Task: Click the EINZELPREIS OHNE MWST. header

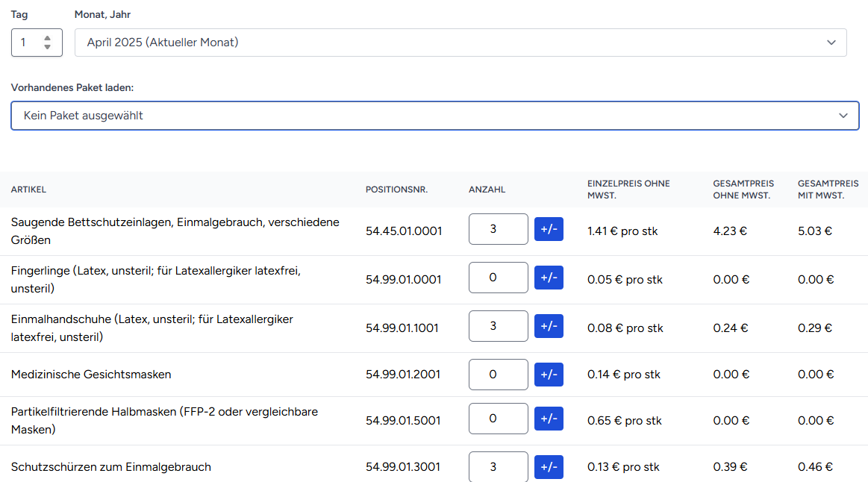Action: click(x=629, y=190)
